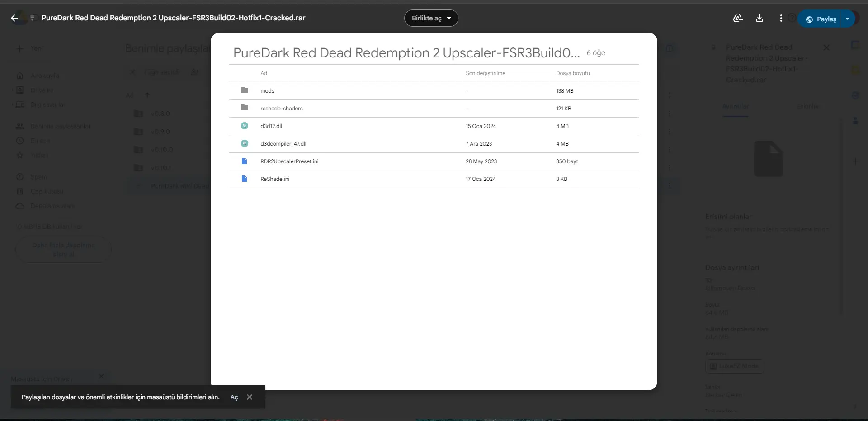Switch to the Etkinlik tab
The image size is (868, 421).
pyautogui.click(x=807, y=106)
